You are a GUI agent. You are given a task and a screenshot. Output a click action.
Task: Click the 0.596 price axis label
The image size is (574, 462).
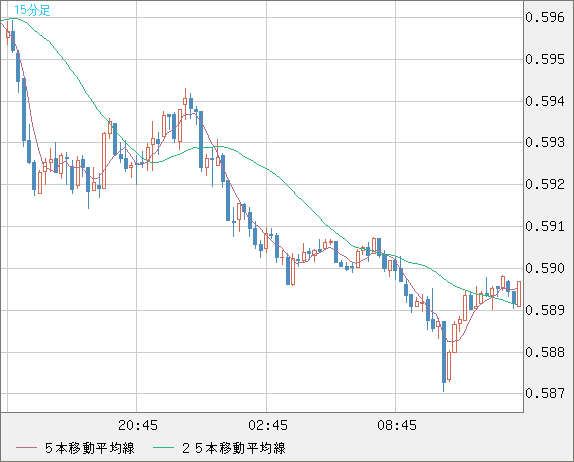pos(545,18)
